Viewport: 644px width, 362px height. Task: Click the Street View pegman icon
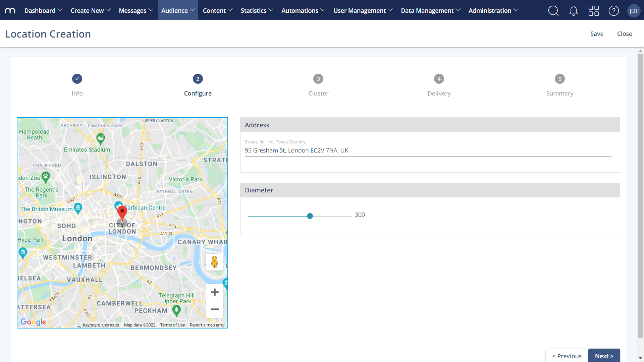point(215,262)
